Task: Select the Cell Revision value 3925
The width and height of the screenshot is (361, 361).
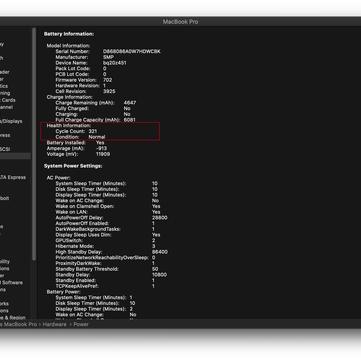Action: coord(109,91)
